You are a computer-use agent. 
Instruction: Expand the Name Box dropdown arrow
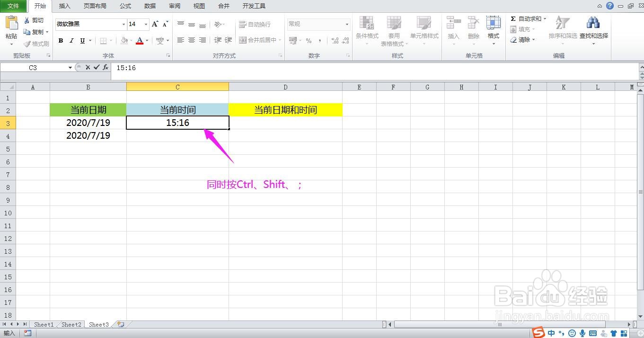pyautogui.click(x=70, y=68)
